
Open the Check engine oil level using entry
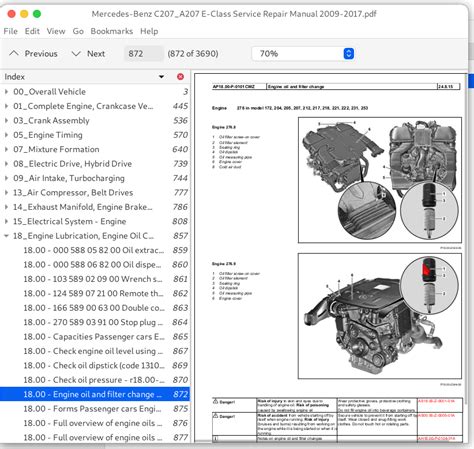(x=95, y=351)
